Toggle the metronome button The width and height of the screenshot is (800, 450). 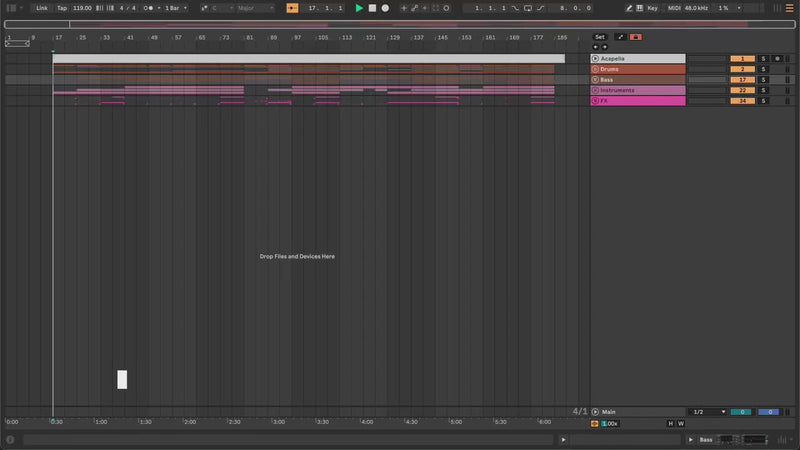(149, 8)
